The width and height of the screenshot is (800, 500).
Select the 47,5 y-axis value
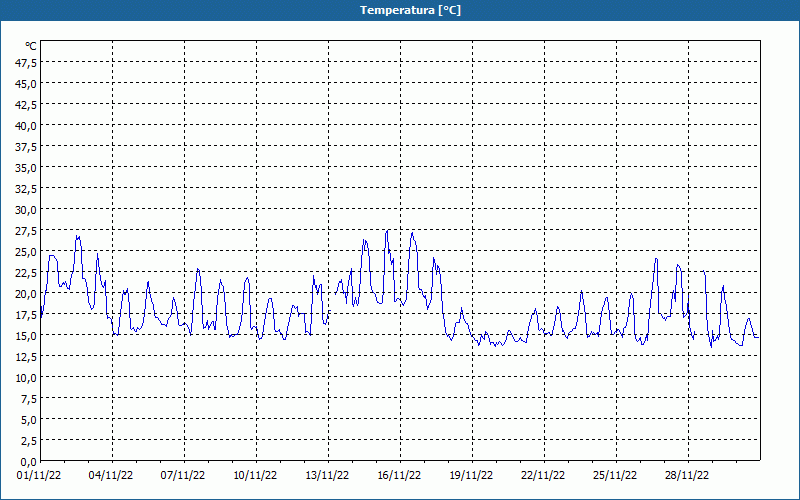pos(26,63)
